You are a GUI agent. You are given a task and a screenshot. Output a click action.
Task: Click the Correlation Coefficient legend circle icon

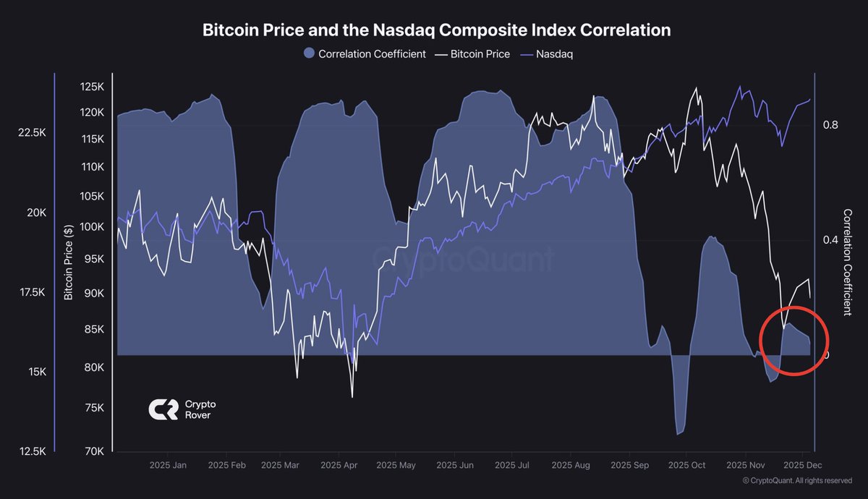(x=310, y=54)
